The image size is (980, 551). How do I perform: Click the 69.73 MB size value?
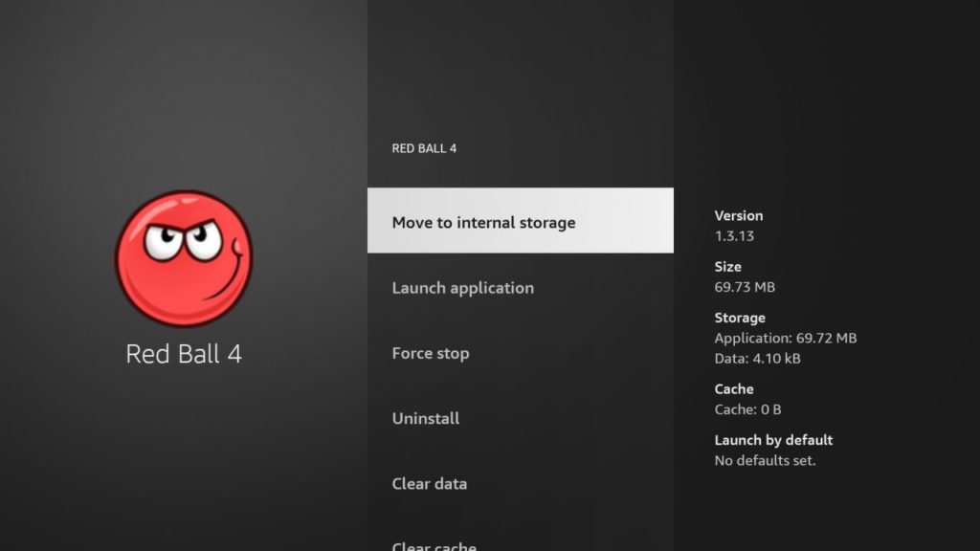coord(745,287)
